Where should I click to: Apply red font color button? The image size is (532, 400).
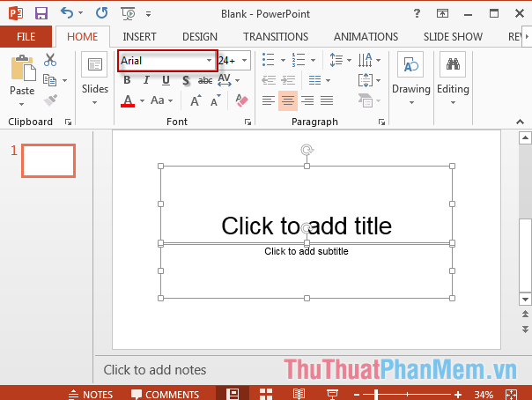tap(128, 100)
